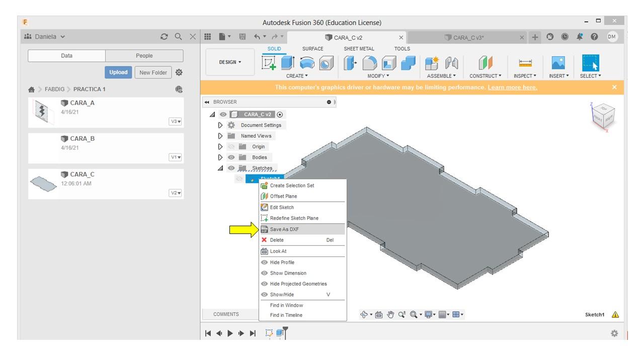
Task: Click the Save disk icon
Action: click(x=242, y=37)
